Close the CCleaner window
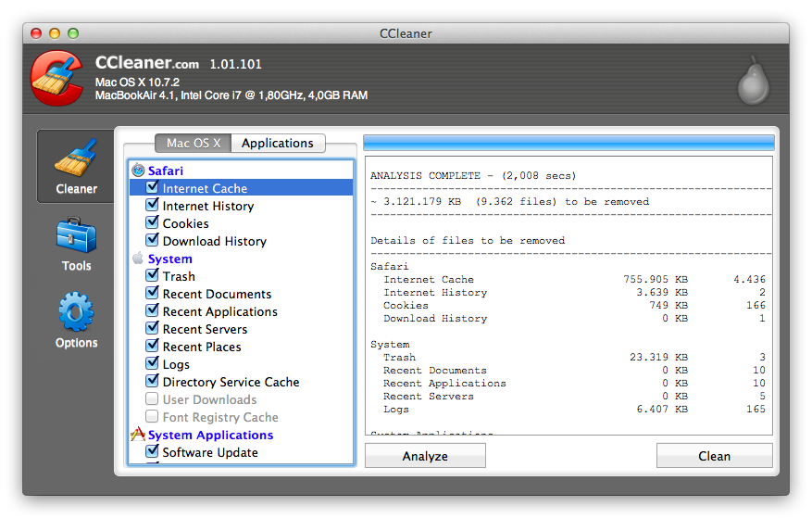The width and height of the screenshot is (812, 518). [36, 33]
